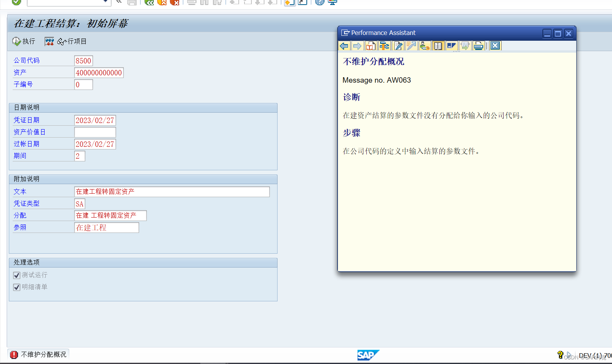Screen dimensions: 612x364
Task: Click the abacus settlement rule icon
Action: (49, 42)
